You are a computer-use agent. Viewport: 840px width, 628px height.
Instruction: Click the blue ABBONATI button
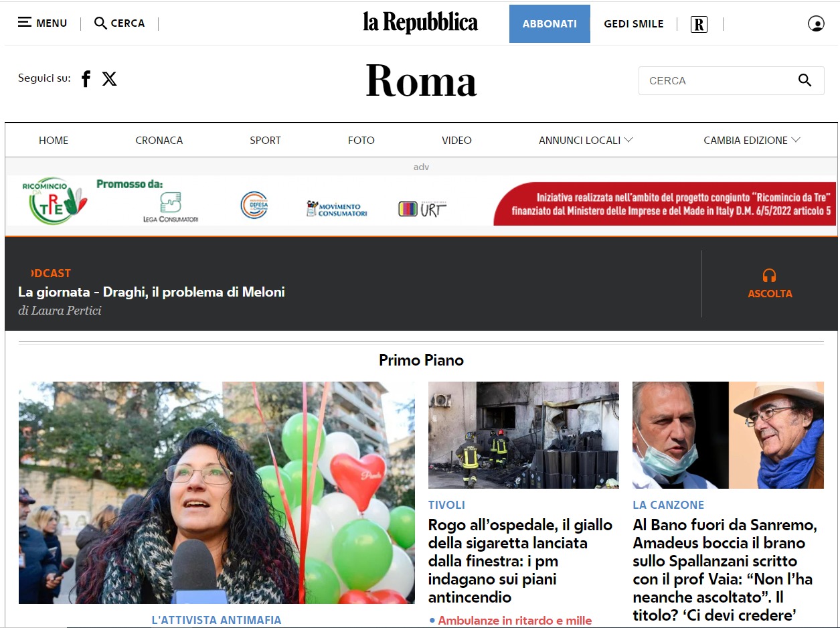point(550,23)
